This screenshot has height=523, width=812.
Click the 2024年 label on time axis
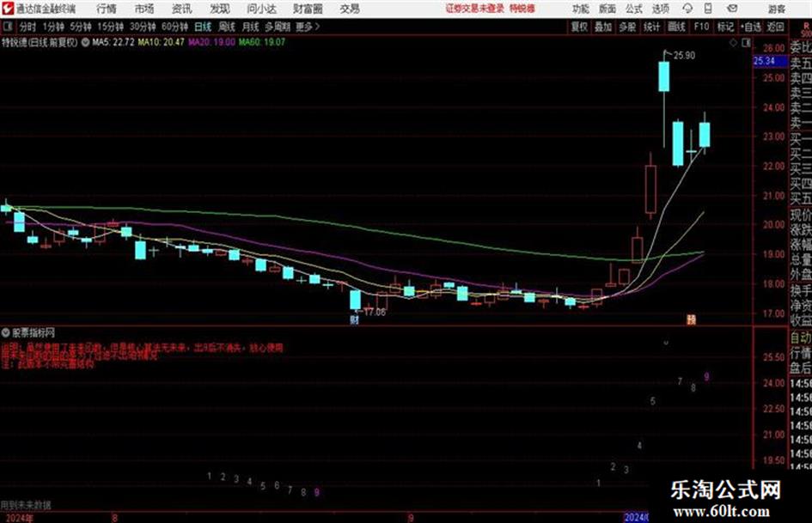point(19,519)
